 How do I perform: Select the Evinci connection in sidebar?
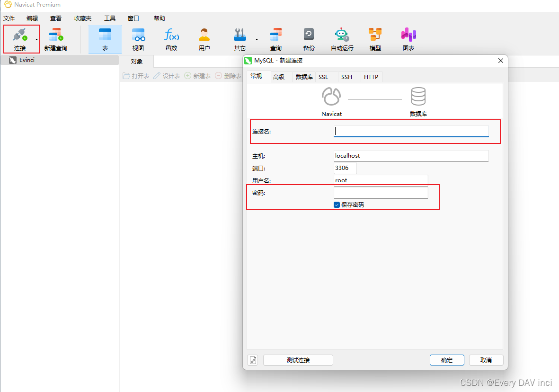tap(60, 60)
